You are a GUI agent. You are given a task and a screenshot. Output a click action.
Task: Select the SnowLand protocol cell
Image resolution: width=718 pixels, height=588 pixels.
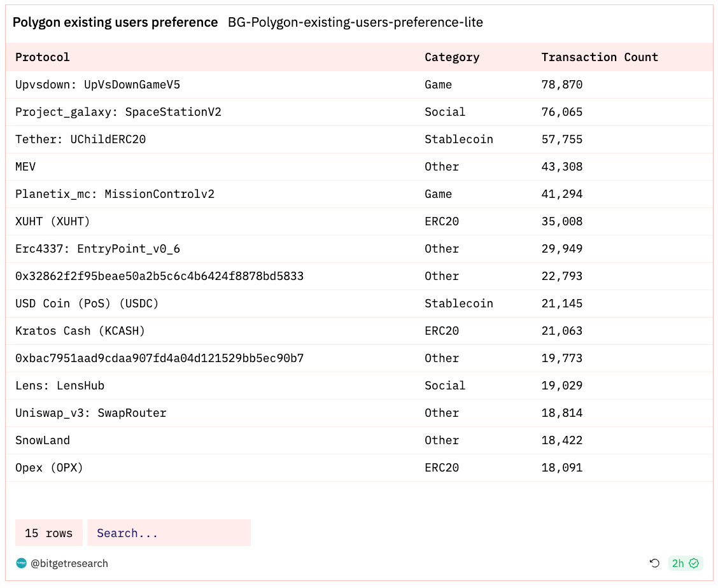click(43, 440)
